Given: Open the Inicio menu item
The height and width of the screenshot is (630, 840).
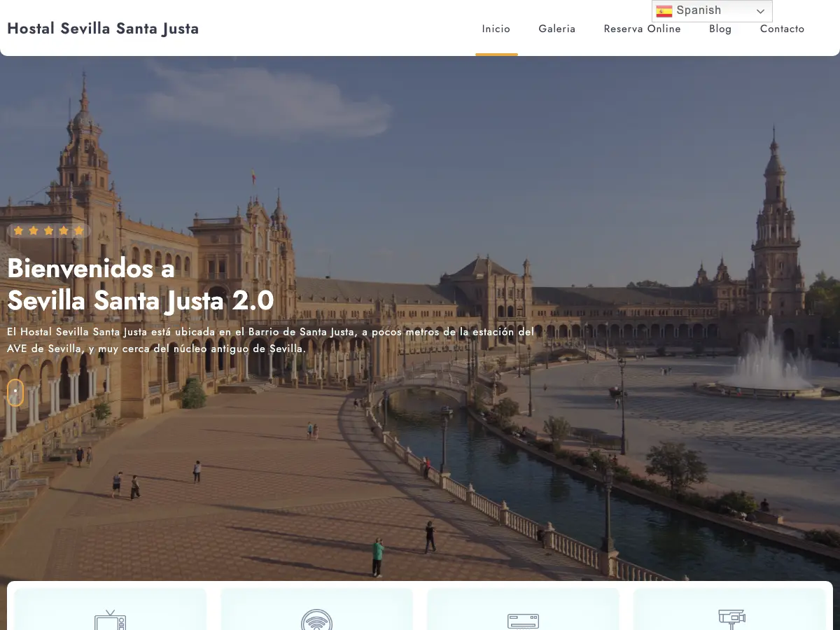Looking at the screenshot, I should pos(496,29).
